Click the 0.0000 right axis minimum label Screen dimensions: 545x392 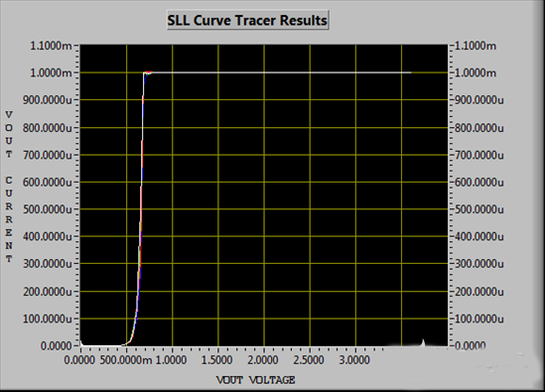click(x=470, y=345)
